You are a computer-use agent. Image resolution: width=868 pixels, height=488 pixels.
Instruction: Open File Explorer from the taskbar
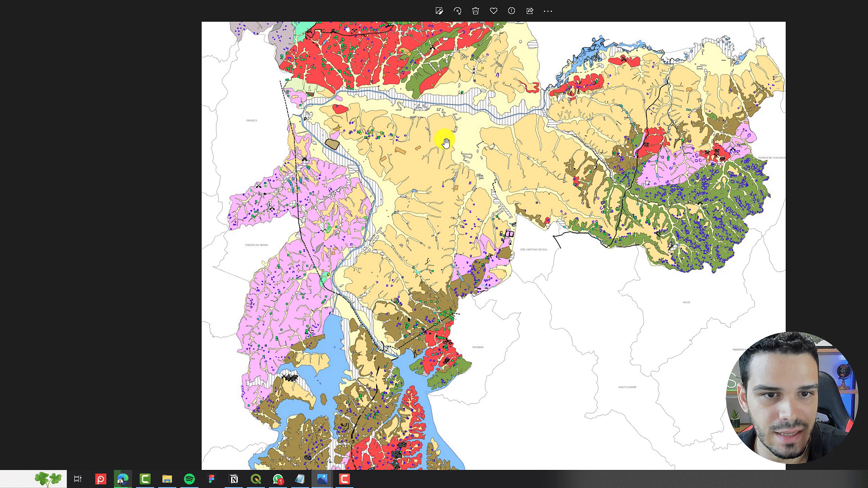point(167,479)
